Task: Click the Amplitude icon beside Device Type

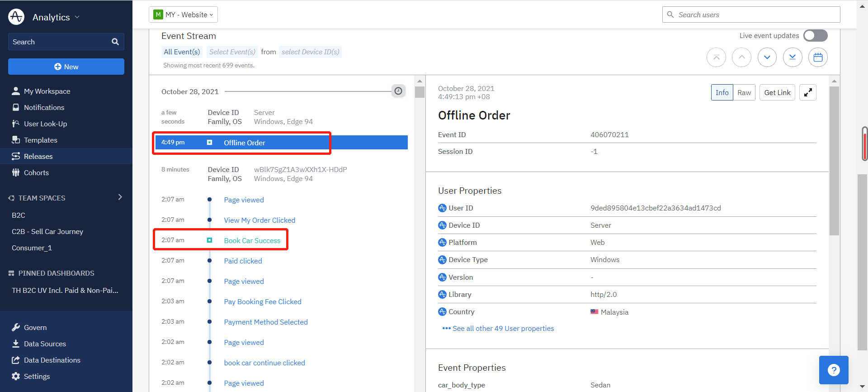Action: [442, 259]
